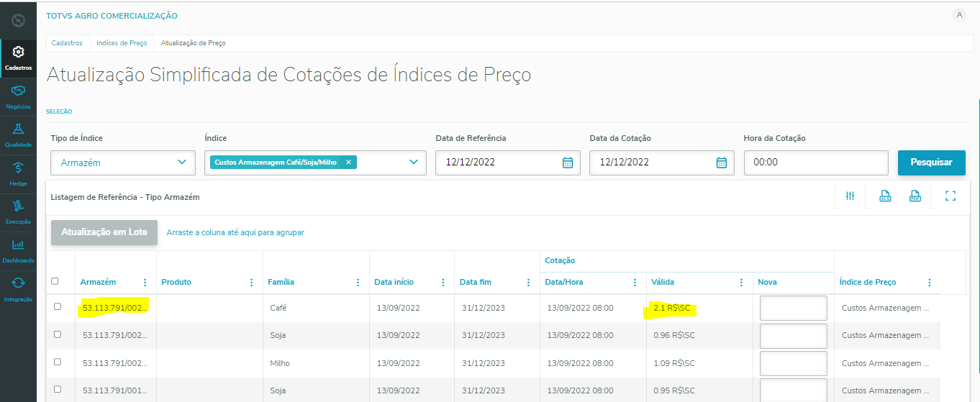
Task: Click the Nova column header
Action: tap(767, 283)
